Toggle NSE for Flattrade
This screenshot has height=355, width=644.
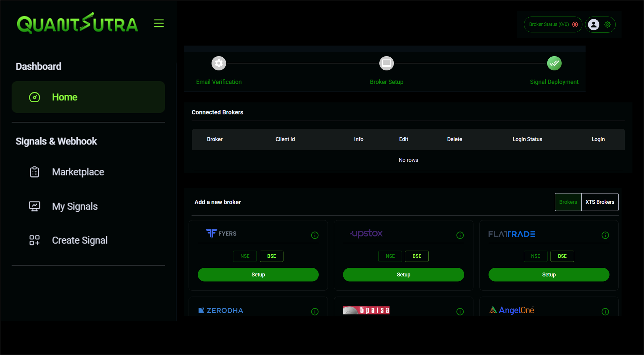[x=535, y=256]
